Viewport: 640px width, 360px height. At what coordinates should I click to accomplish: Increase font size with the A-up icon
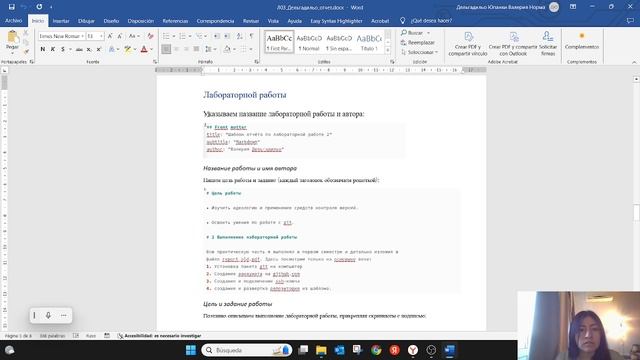pyautogui.click(x=110, y=36)
